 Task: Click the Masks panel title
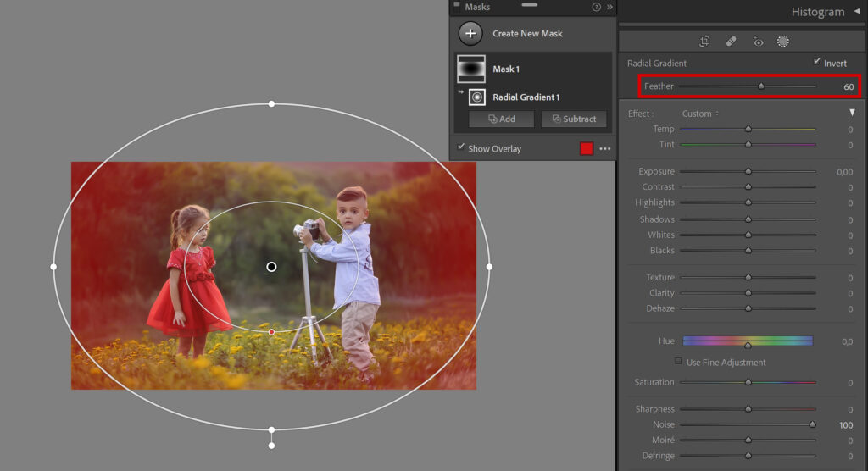477,7
